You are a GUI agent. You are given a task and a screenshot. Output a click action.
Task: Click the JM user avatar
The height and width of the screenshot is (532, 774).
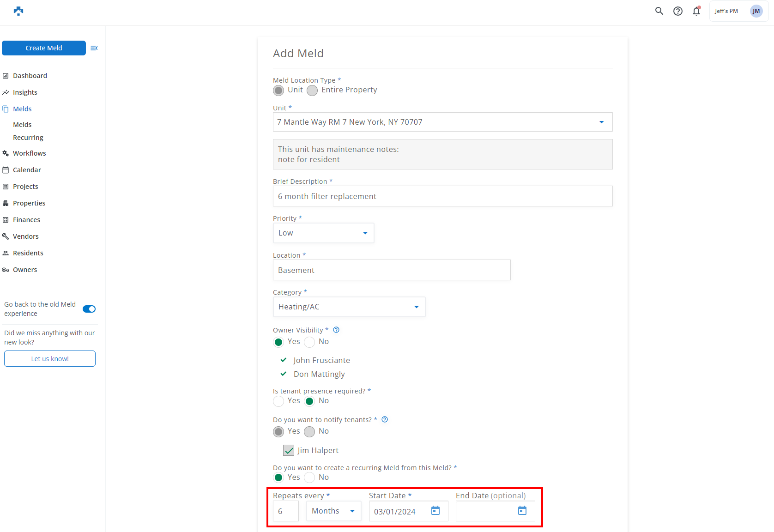756,11
